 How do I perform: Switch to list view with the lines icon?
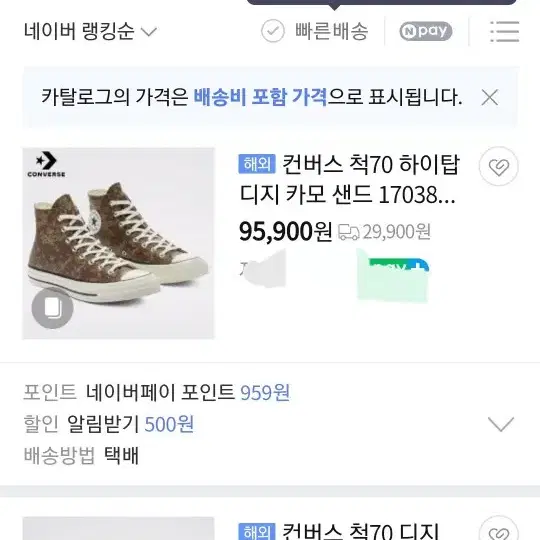tap(505, 31)
